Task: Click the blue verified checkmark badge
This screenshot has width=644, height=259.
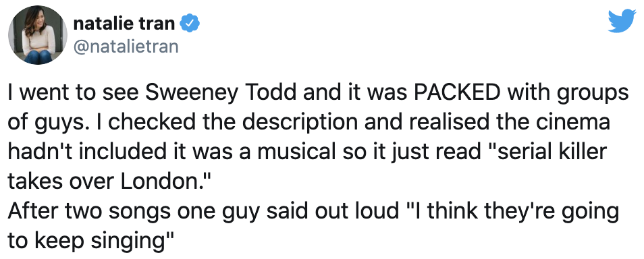Action: click(190, 24)
